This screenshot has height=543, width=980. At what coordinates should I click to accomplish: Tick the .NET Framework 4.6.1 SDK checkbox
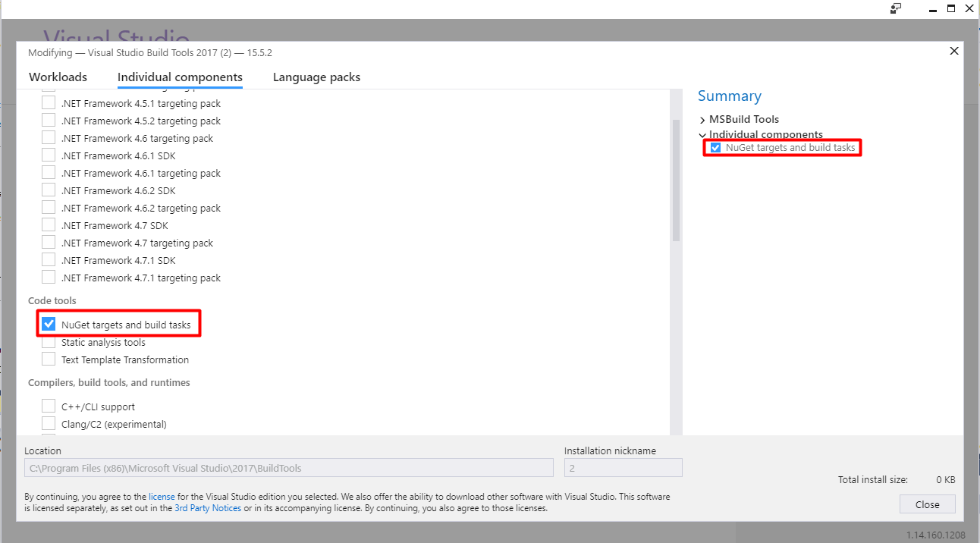tap(49, 155)
